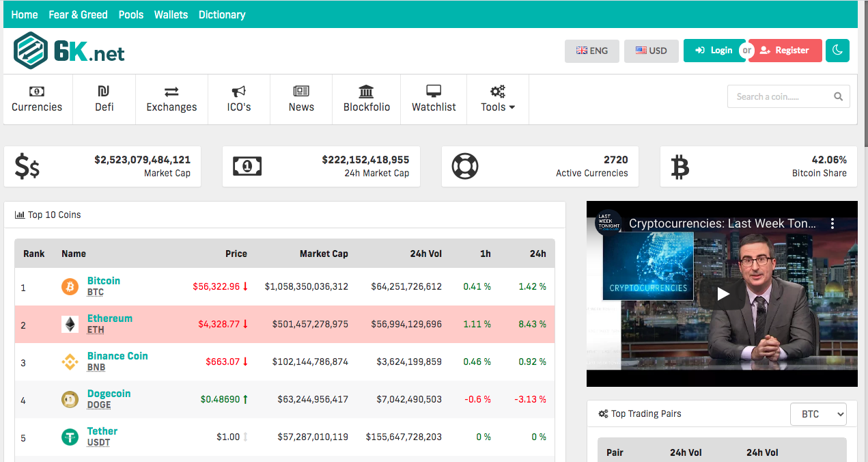868x462 pixels.
Task: Open the News newspaper icon
Action: pyautogui.click(x=301, y=92)
